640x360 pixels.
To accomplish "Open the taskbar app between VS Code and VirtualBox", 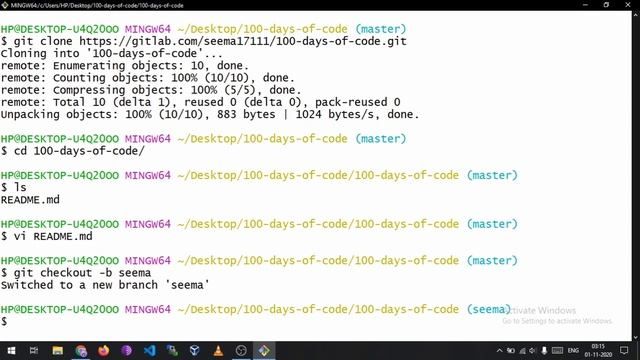I will (x=172, y=351).
